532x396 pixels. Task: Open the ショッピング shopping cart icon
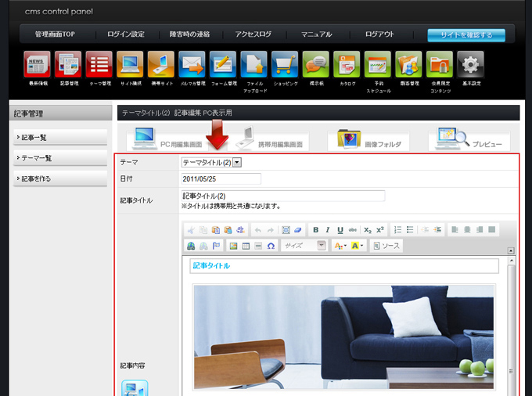pyautogui.click(x=285, y=63)
